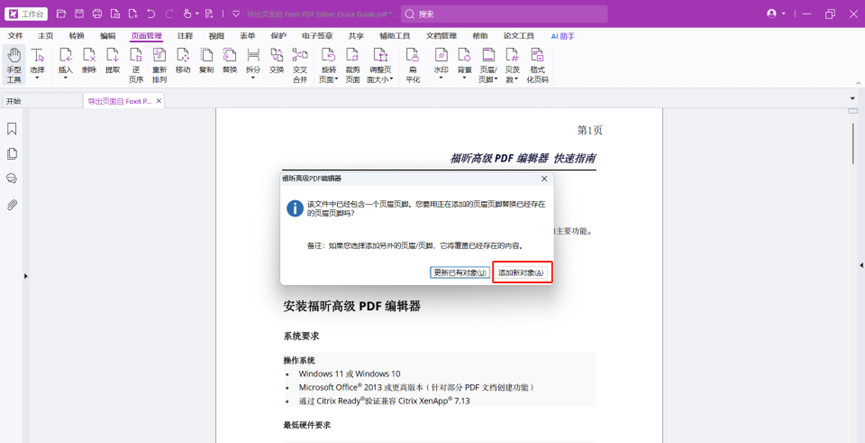
Task: Switch to the 视图 ribbon tab
Action: click(216, 36)
